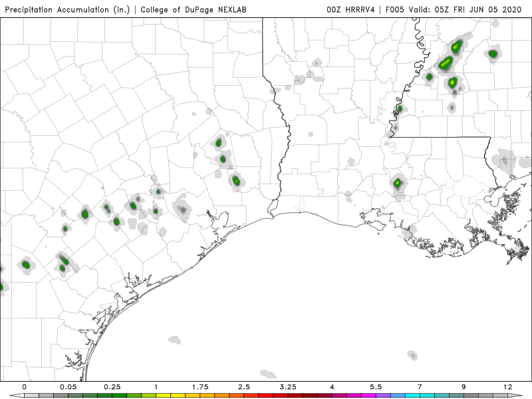Click the "F005" forecast hour text
The image size is (532, 399).
tap(395, 9)
